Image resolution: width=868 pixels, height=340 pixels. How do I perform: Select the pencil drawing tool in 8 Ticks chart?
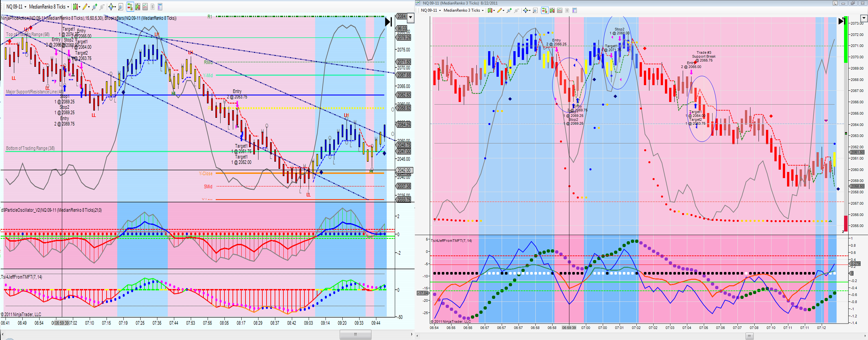click(85, 7)
